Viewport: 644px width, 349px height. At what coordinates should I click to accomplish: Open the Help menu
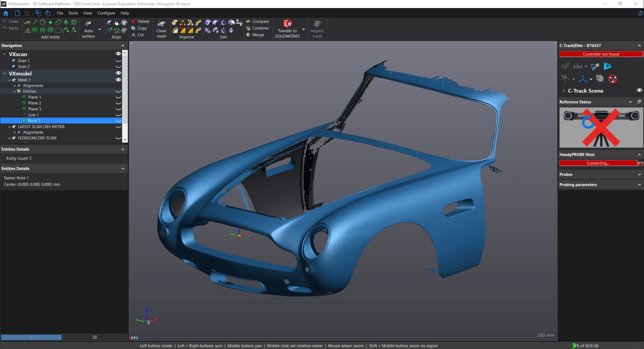pyautogui.click(x=125, y=13)
